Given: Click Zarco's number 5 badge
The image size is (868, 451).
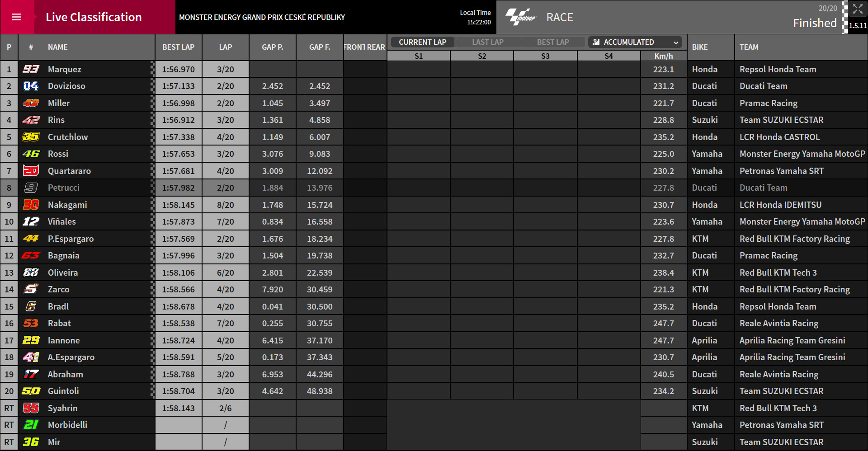Looking at the screenshot, I should [x=31, y=289].
